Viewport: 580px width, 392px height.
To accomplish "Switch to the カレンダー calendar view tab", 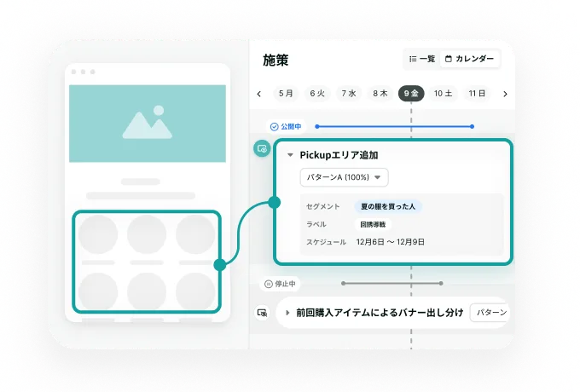I will (469, 59).
